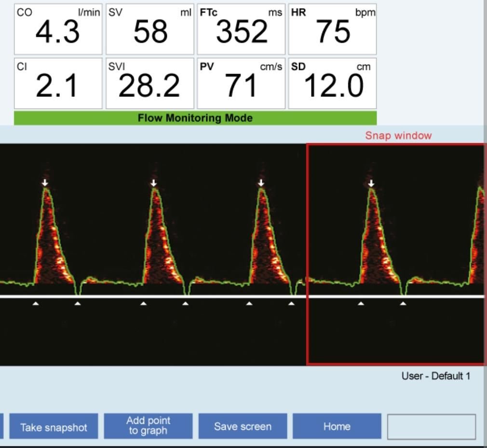Go to the Home screen
487x448 pixels.
(x=337, y=426)
